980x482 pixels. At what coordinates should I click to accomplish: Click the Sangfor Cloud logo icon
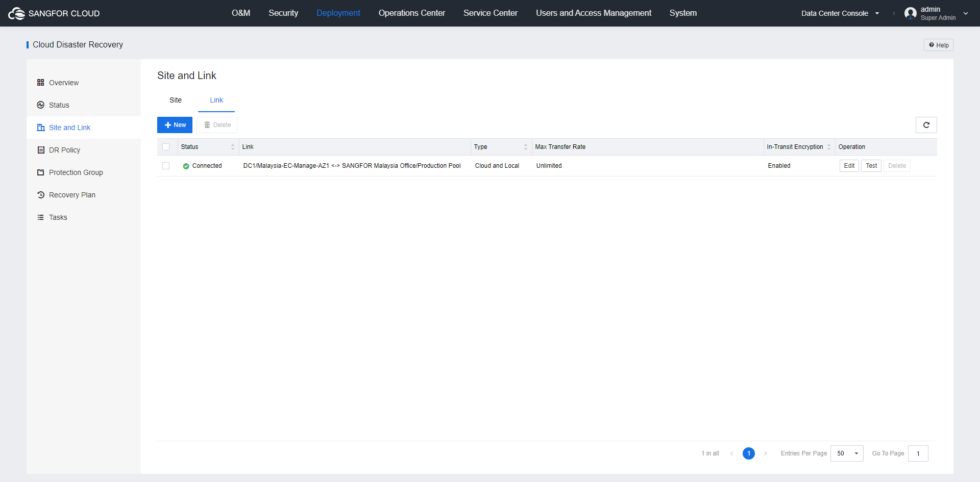click(16, 13)
